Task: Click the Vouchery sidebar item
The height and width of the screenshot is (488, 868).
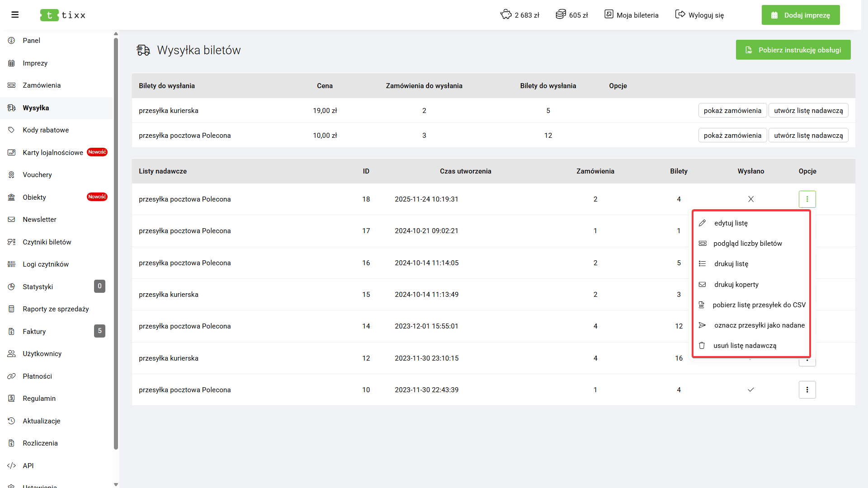Action: tap(37, 175)
